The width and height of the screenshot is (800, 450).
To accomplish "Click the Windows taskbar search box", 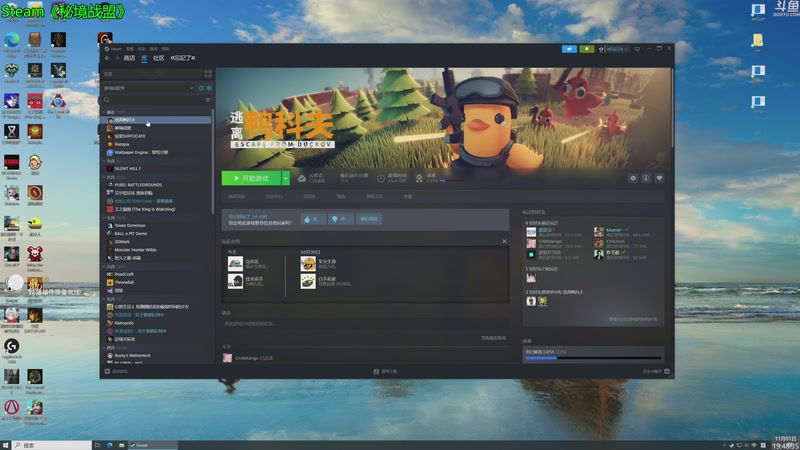I will pyautogui.click(x=52, y=445).
